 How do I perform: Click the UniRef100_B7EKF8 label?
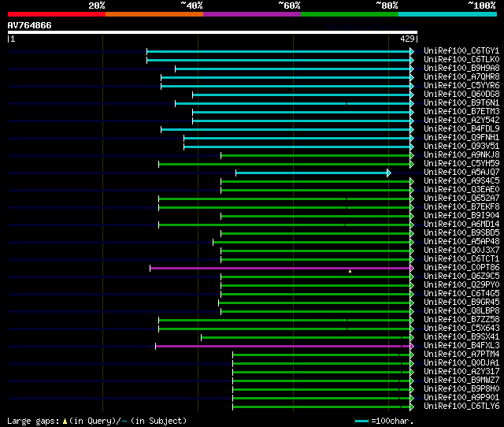[x=461, y=207]
